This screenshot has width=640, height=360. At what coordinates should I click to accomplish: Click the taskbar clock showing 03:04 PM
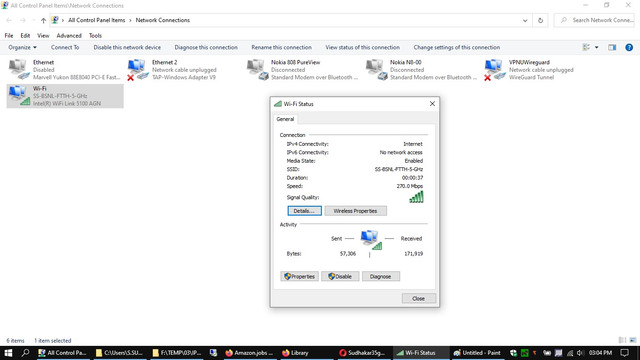point(600,353)
